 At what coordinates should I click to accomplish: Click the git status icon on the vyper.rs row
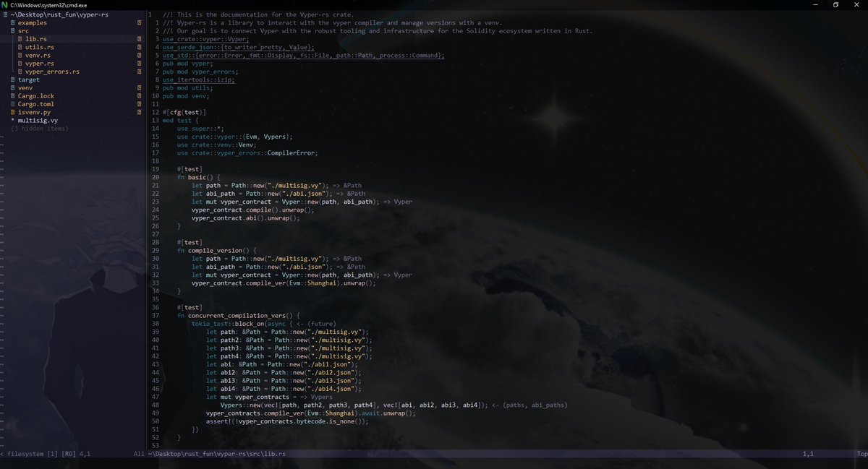tap(140, 64)
